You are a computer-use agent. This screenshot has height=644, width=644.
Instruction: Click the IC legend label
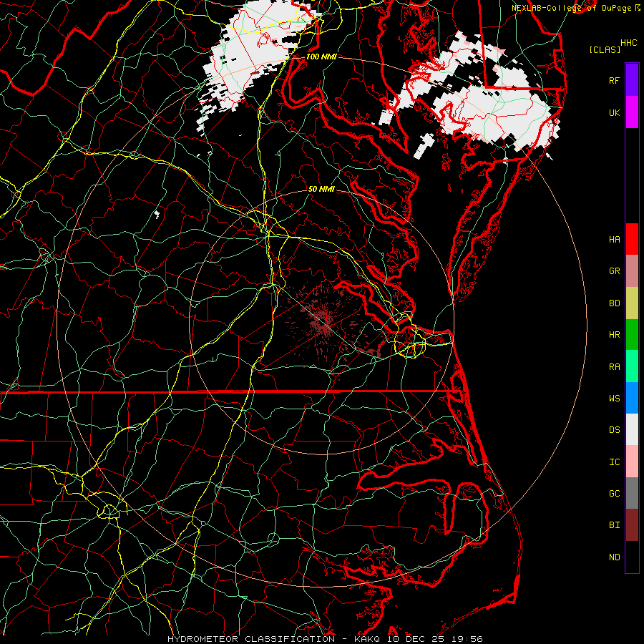point(614,462)
